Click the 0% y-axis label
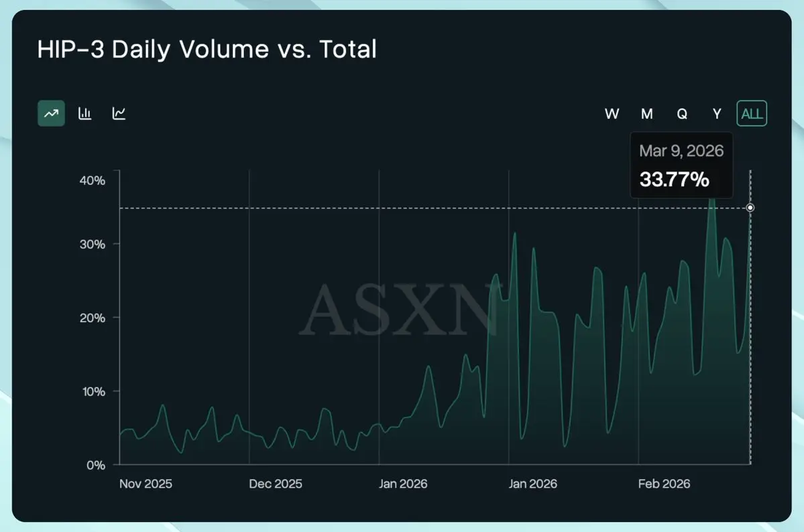 96,466
